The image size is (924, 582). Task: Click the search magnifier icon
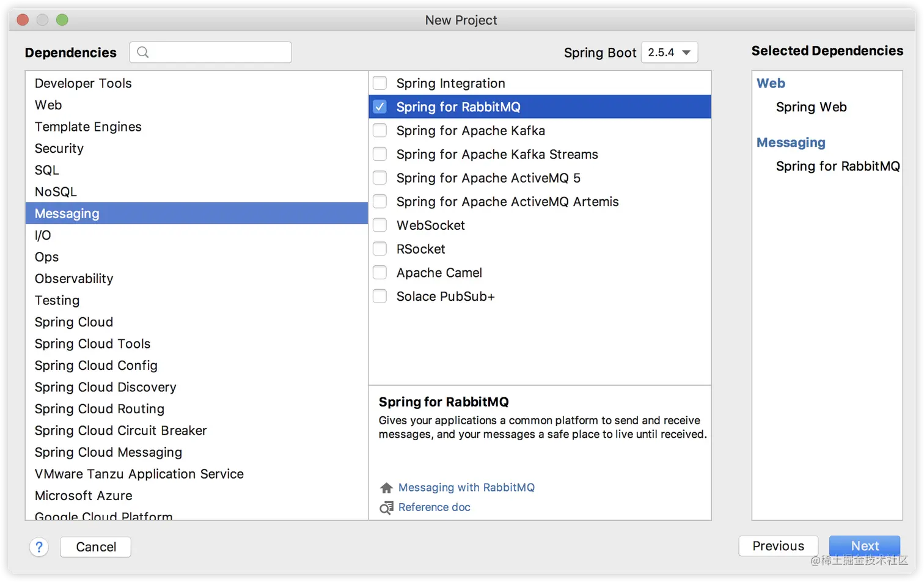[143, 53]
